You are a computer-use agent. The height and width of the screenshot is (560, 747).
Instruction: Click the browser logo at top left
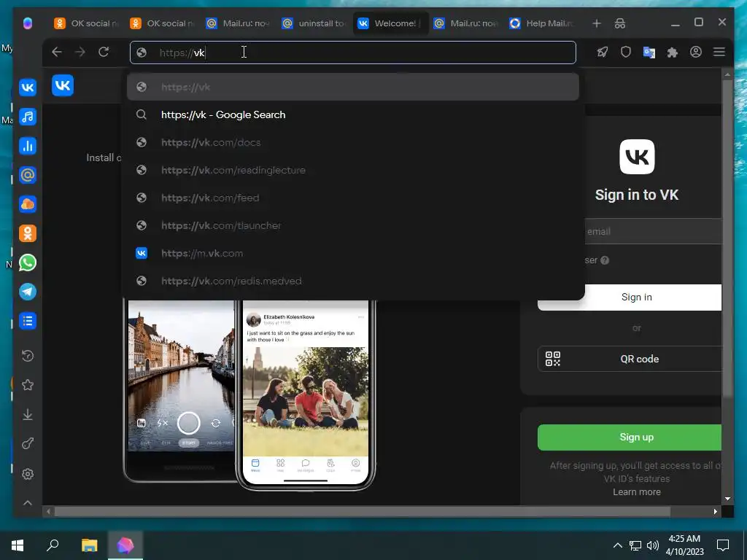pos(28,23)
